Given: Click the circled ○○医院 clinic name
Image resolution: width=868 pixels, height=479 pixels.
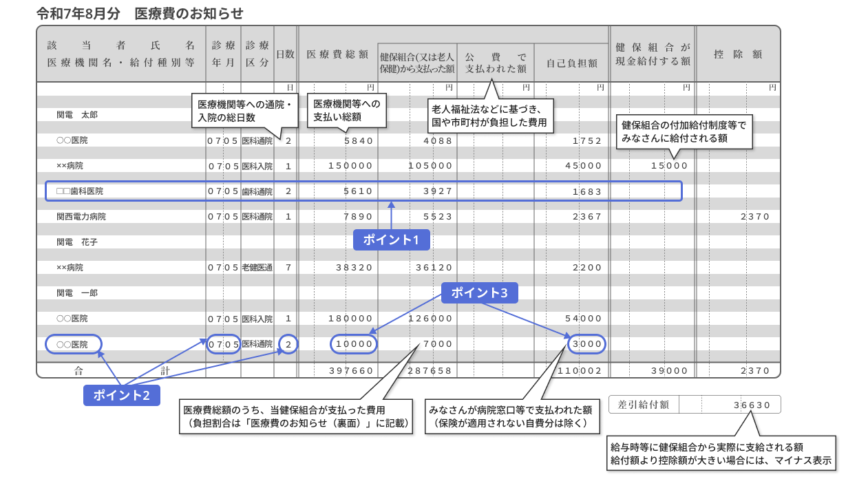Looking at the screenshot, I should tap(73, 344).
